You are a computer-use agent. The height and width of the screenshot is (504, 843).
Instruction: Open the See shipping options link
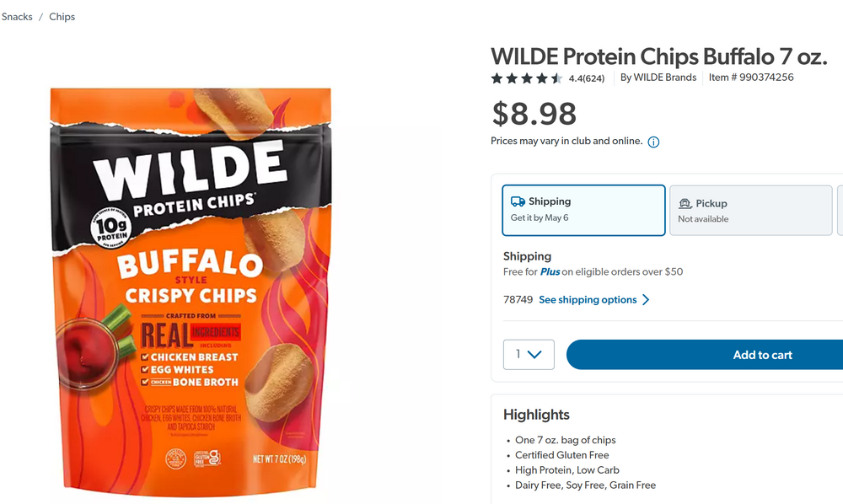pyautogui.click(x=588, y=300)
